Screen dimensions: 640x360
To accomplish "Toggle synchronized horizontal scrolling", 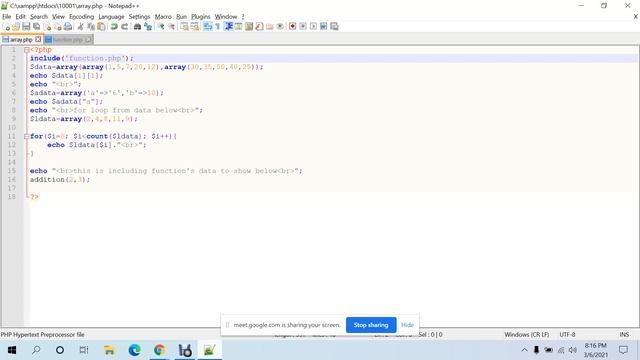I will coord(195,27).
